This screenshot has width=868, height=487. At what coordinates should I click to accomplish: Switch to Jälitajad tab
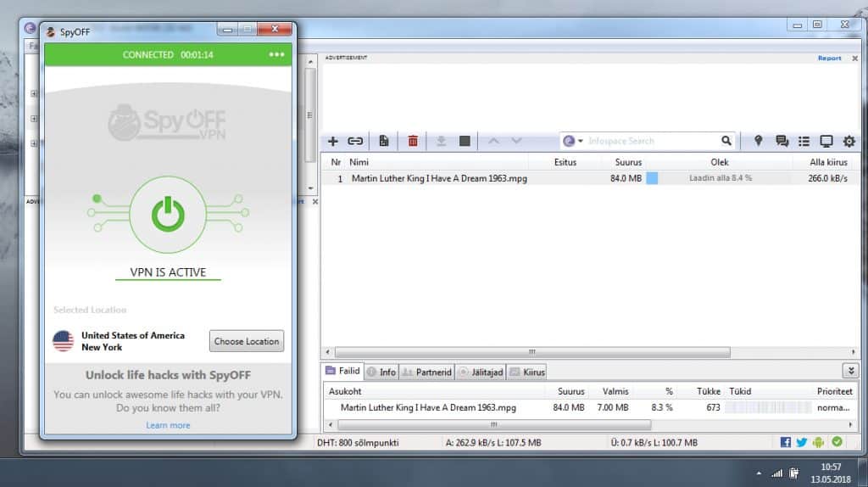[481, 372]
